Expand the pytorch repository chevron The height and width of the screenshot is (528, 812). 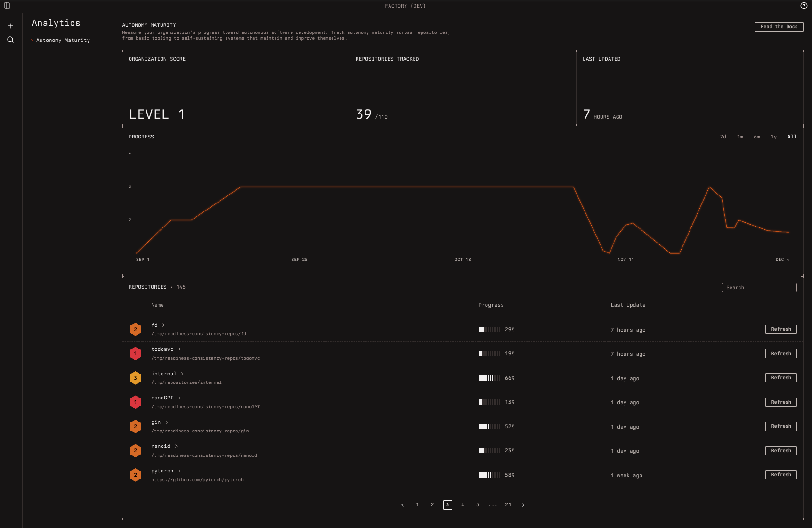(x=179, y=471)
